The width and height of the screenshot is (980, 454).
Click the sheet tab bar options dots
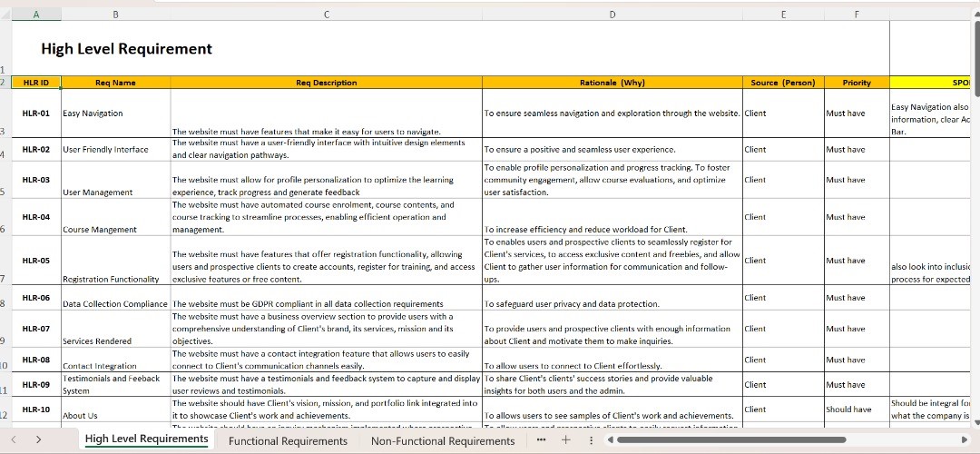[592, 440]
